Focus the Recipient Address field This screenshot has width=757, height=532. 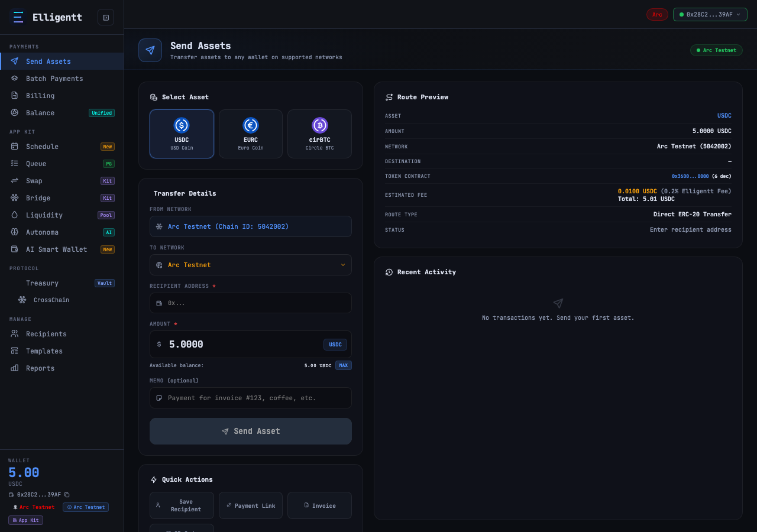point(251,303)
